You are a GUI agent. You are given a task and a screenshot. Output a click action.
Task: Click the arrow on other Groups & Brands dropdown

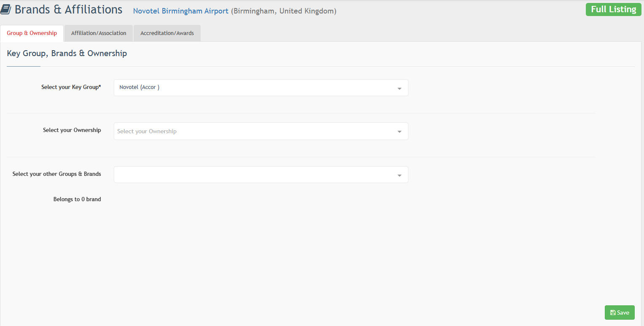(x=399, y=175)
